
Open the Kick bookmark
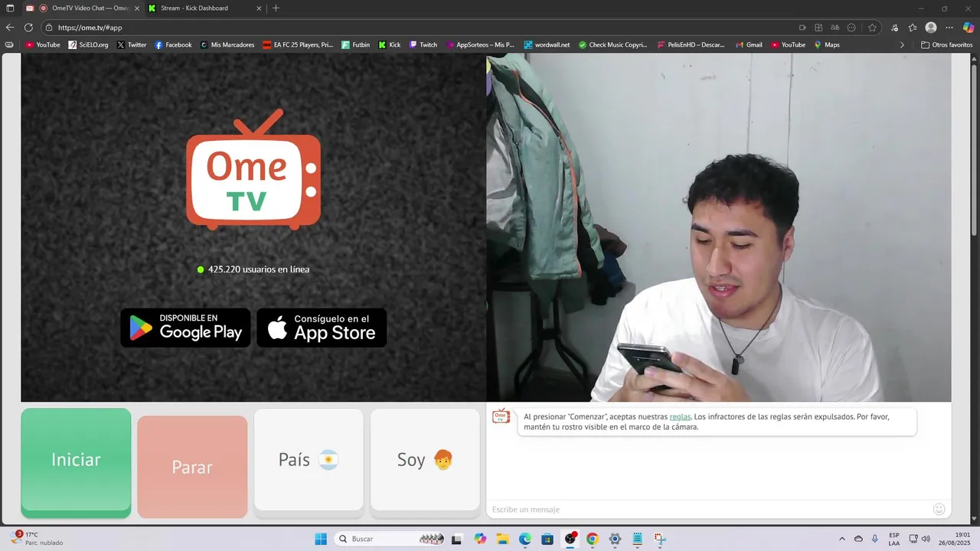[x=390, y=44]
